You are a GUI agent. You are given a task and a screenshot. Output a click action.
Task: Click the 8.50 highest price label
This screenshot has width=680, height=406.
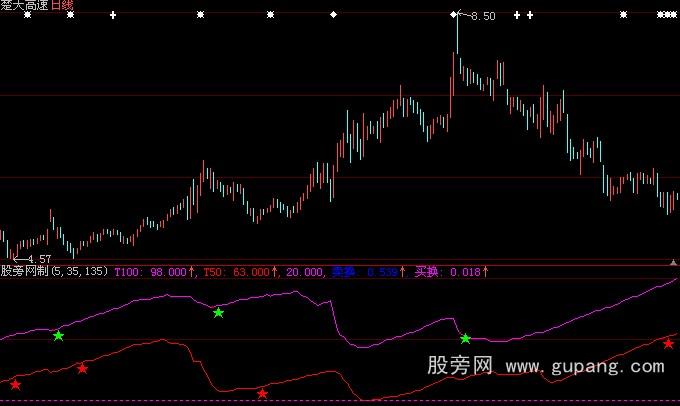tap(483, 16)
